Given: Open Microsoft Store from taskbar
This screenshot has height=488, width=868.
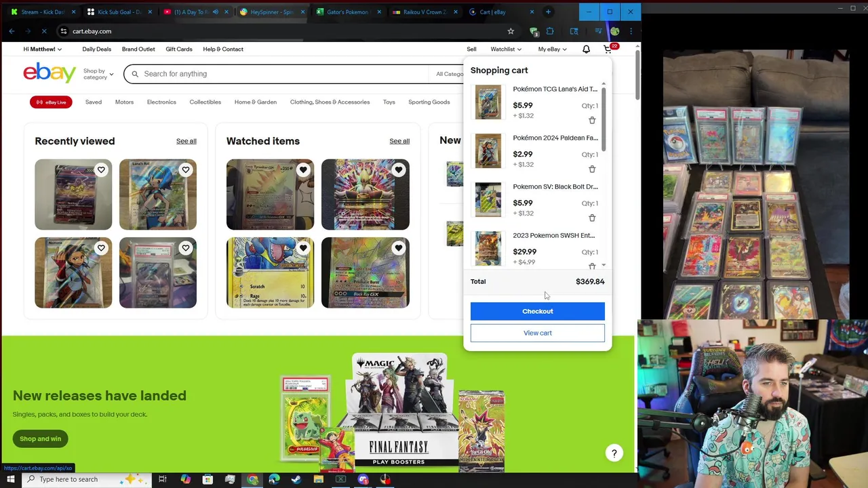Looking at the screenshot, I should pos(208,479).
